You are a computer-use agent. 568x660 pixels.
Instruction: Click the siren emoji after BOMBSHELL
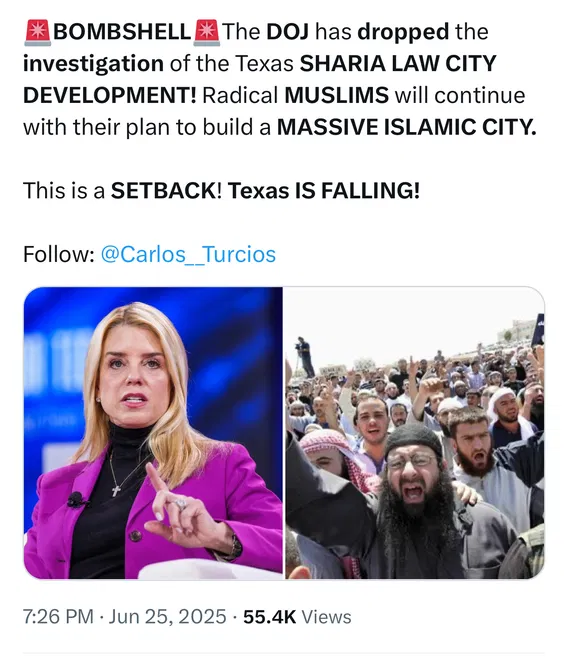pyautogui.click(x=206, y=32)
